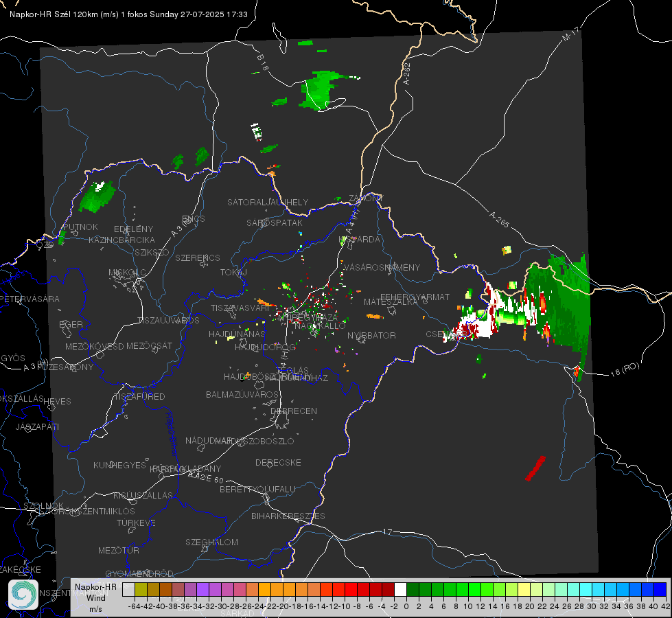Select the VÁSÁROSNAMÉNY label
Screen dimensions: 672x618
click(x=382, y=267)
